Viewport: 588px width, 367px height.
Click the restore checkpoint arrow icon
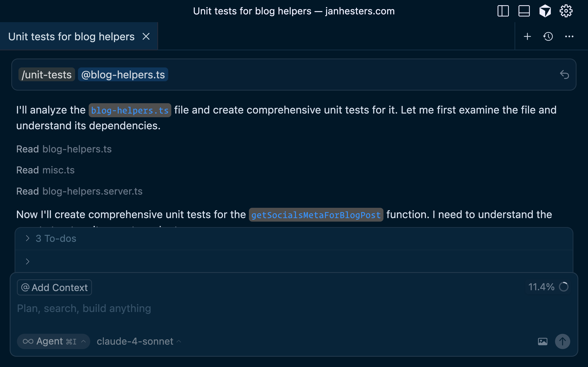[564, 74]
